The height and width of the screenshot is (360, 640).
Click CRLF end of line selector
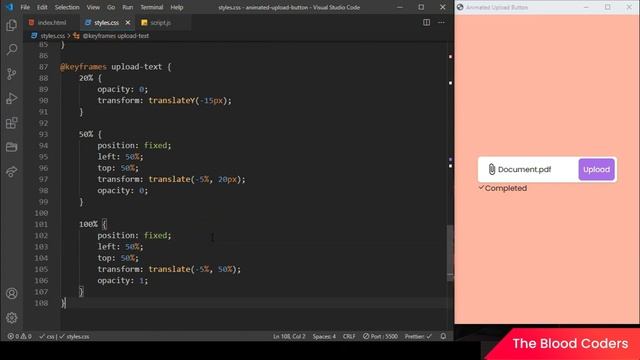tap(349, 336)
